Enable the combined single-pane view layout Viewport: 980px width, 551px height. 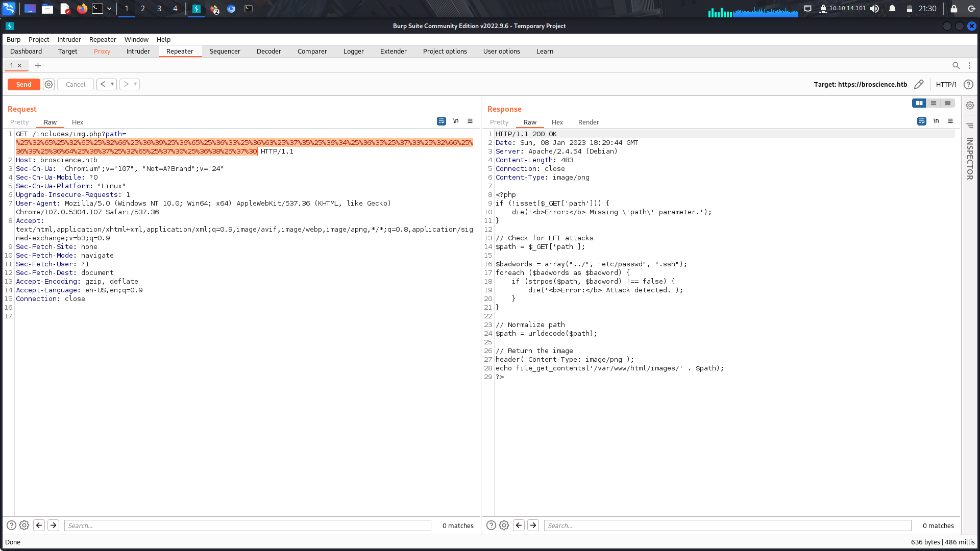click(x=948, y=103)
